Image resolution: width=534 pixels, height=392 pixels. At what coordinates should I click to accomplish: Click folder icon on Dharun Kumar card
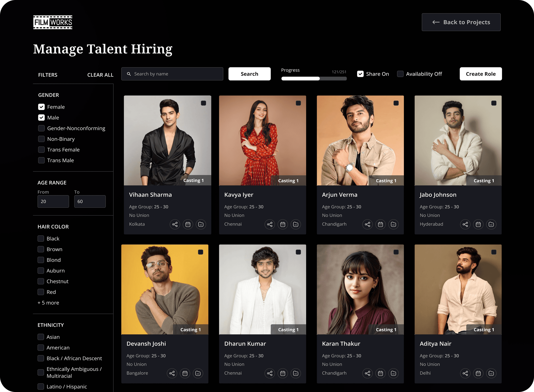coord(296,373)
